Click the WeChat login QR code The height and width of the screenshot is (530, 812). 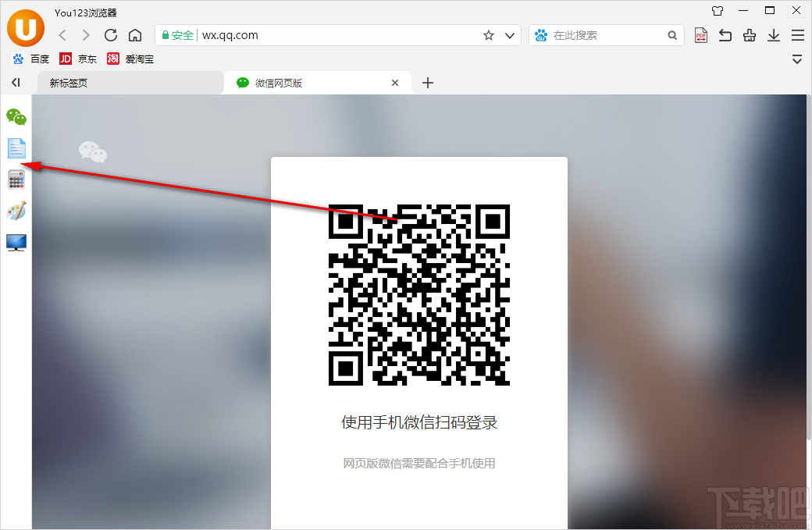419,295
